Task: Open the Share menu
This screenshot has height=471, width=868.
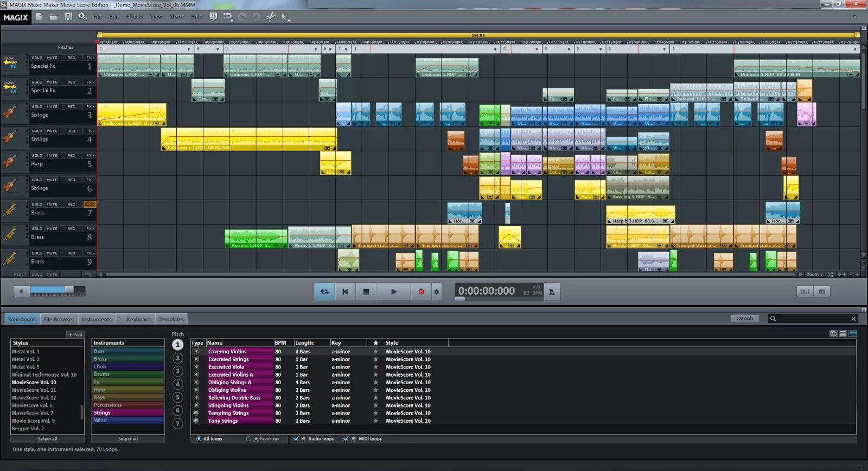Action: point(176,17)
